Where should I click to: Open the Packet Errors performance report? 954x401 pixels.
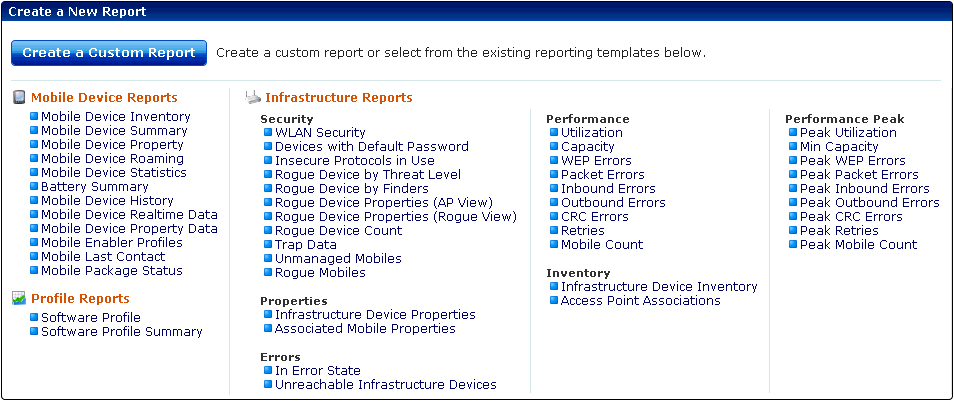click(603, 175)
